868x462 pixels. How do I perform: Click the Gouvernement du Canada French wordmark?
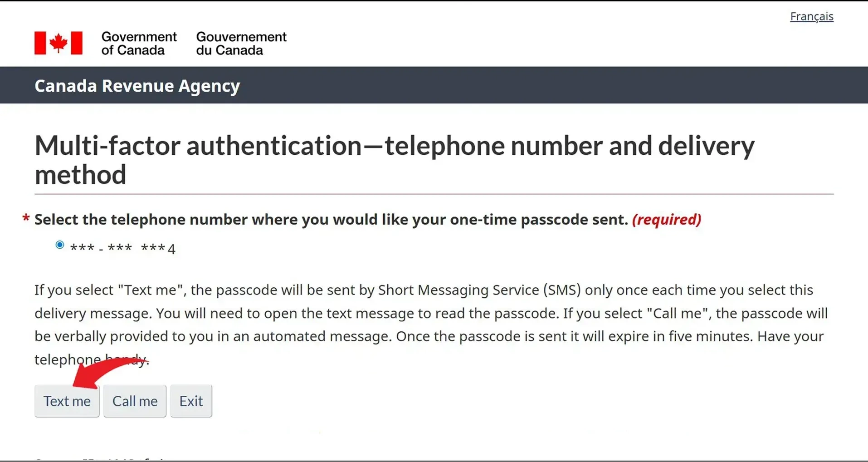click(x=241, y=43)
